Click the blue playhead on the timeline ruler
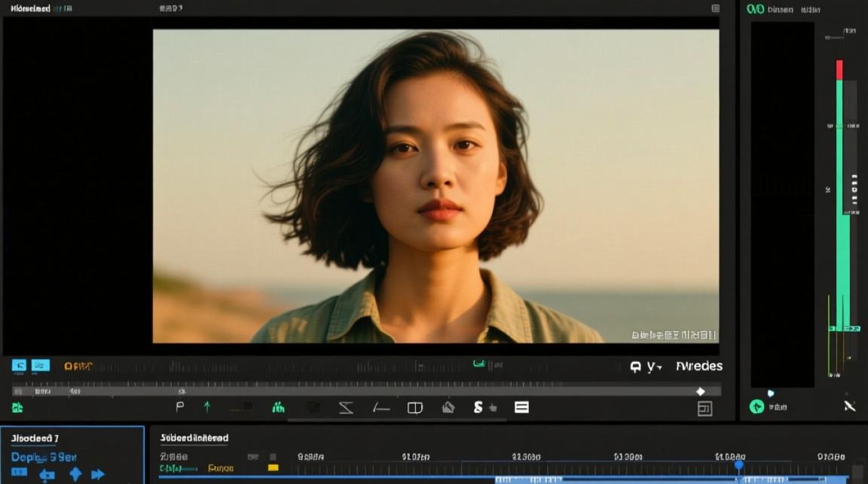 [739, 465]
